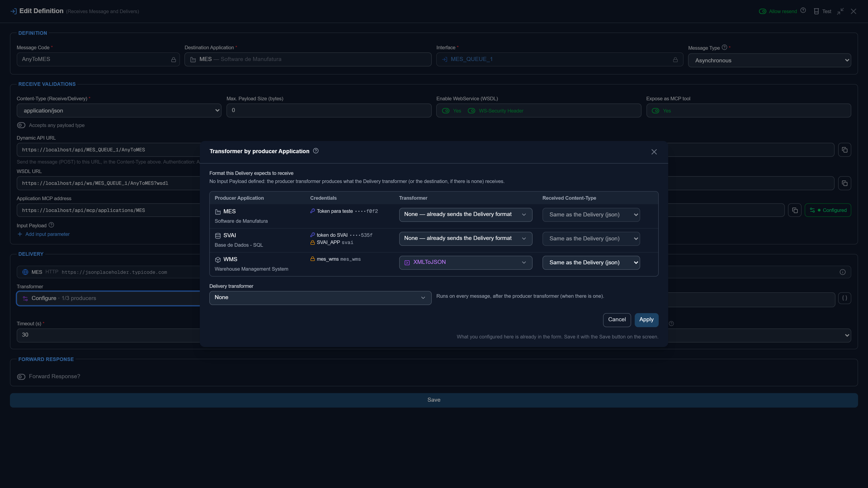Click the help icon next to Allow resend
The height and width of the screenshot is (488, 868).
[803, 10]
